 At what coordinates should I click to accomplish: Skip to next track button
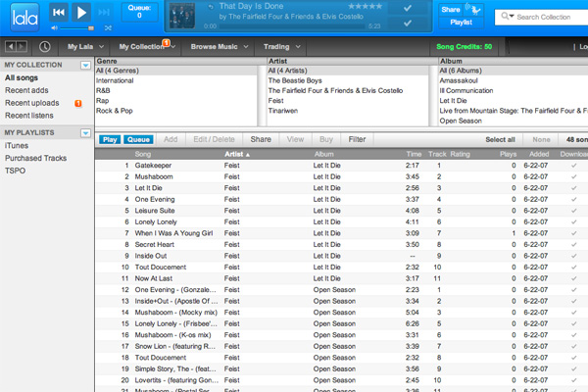point(104,13)
